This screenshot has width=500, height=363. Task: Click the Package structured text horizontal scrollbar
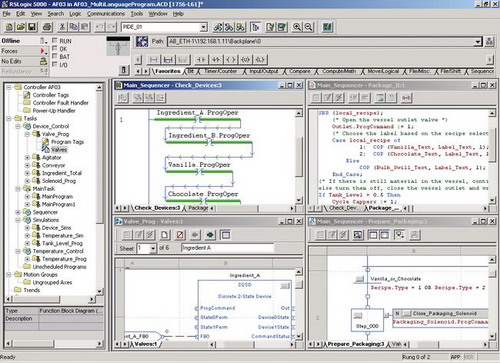coord(447,209)
